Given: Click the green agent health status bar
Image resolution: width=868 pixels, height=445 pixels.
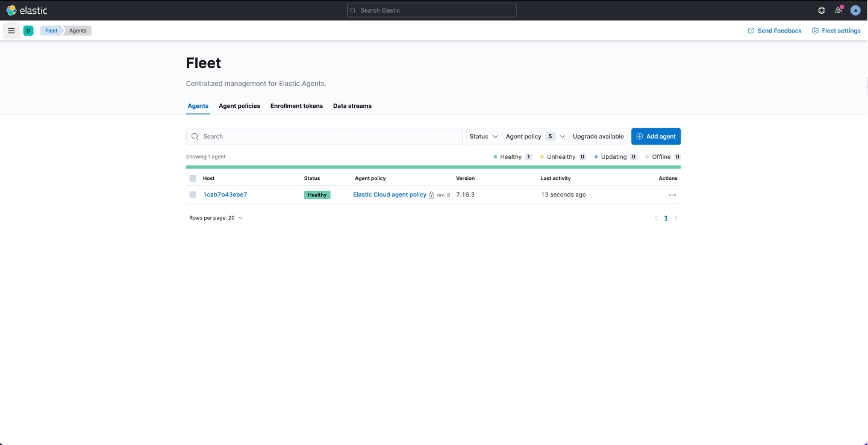Looking at the screenshot, I should point(434,167).
